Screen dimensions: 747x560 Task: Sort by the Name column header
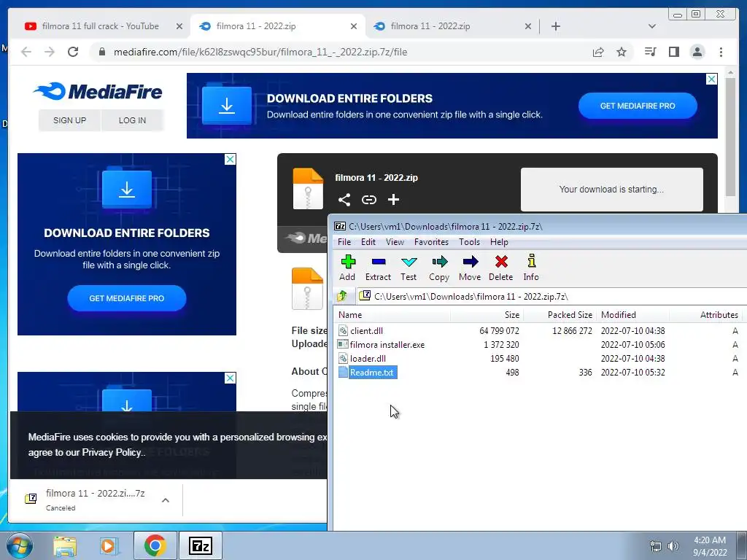click(392, 315)
